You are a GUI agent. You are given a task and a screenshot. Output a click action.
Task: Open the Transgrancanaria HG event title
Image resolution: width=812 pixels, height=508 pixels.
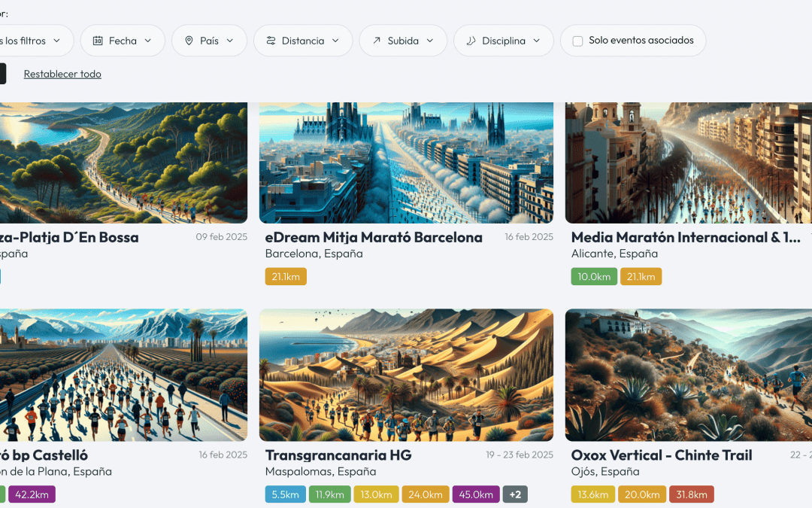pyautogui.click(x=338, y=455)
